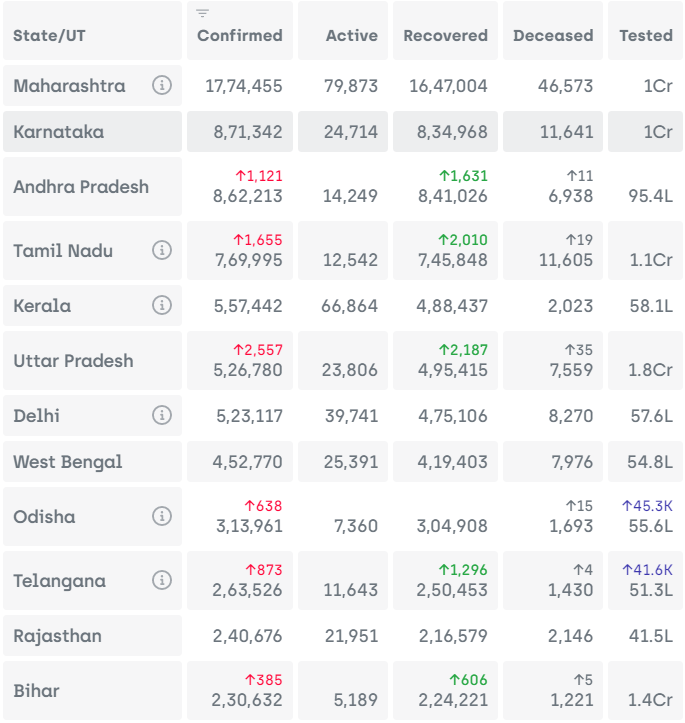Select the West Bengal state name
Viewport: 685px width, 723px height.
click(x=68, y=462)
